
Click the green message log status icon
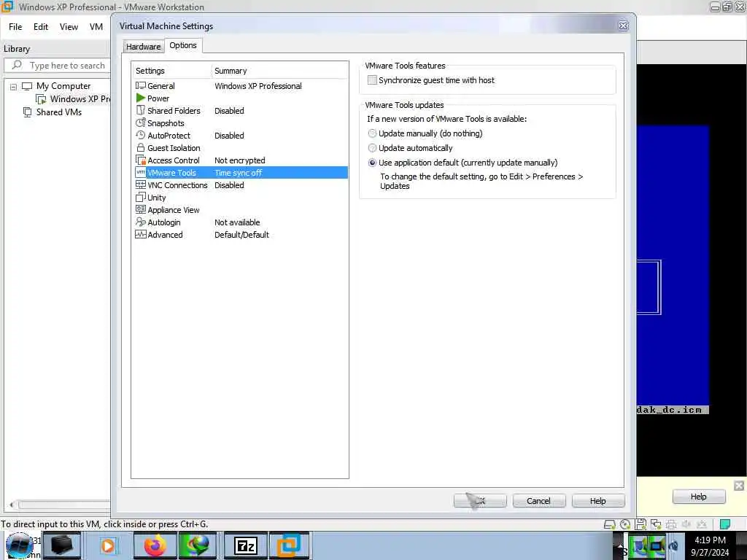click(725, 524)
